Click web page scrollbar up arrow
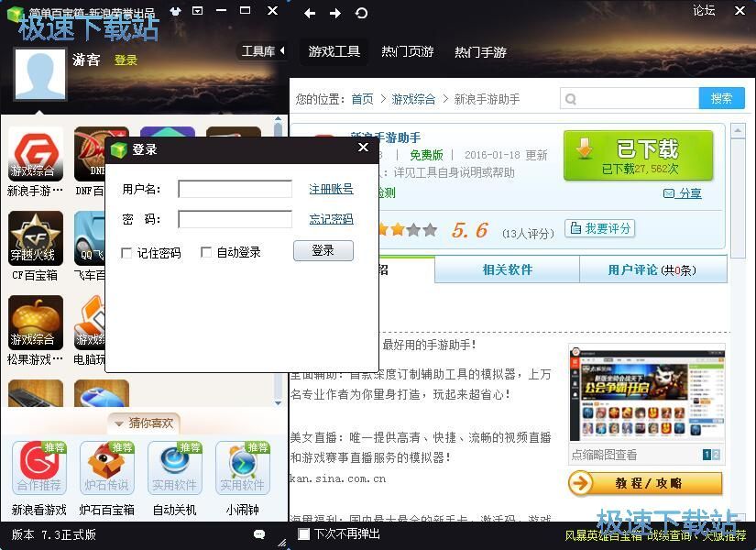The height and width of the screenshot is (550, 756). coord(738,130)
